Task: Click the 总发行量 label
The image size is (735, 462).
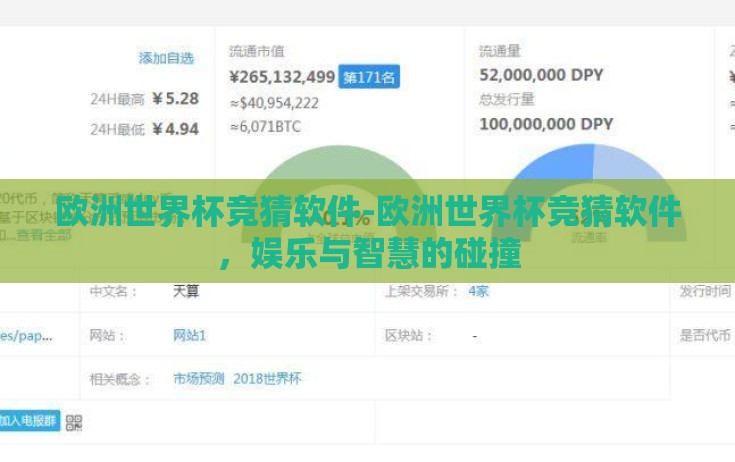Action: [x=507, y=99]
